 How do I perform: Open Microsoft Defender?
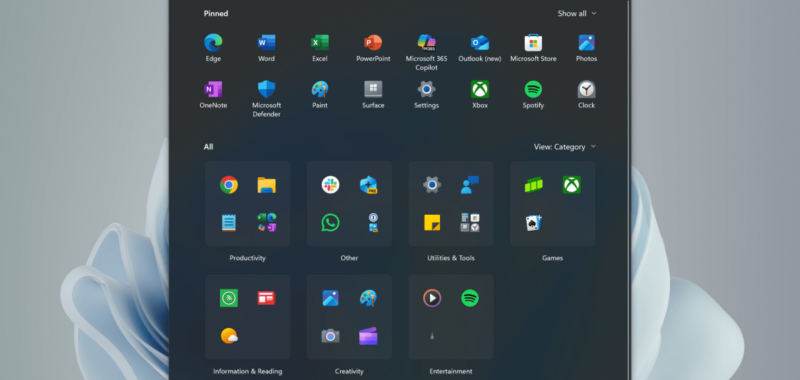click(266, 89)
